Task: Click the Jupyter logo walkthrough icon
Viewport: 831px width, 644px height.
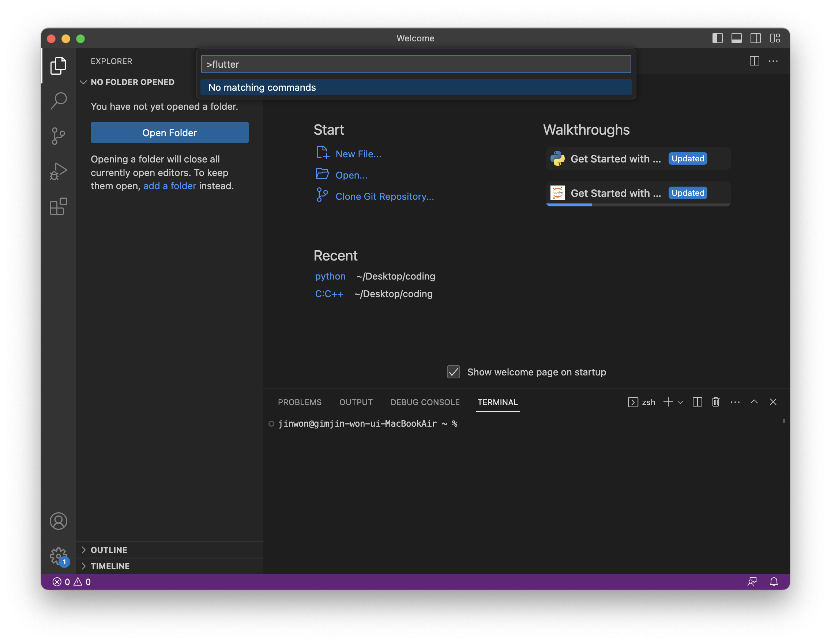Action: [x=557, y=192]
